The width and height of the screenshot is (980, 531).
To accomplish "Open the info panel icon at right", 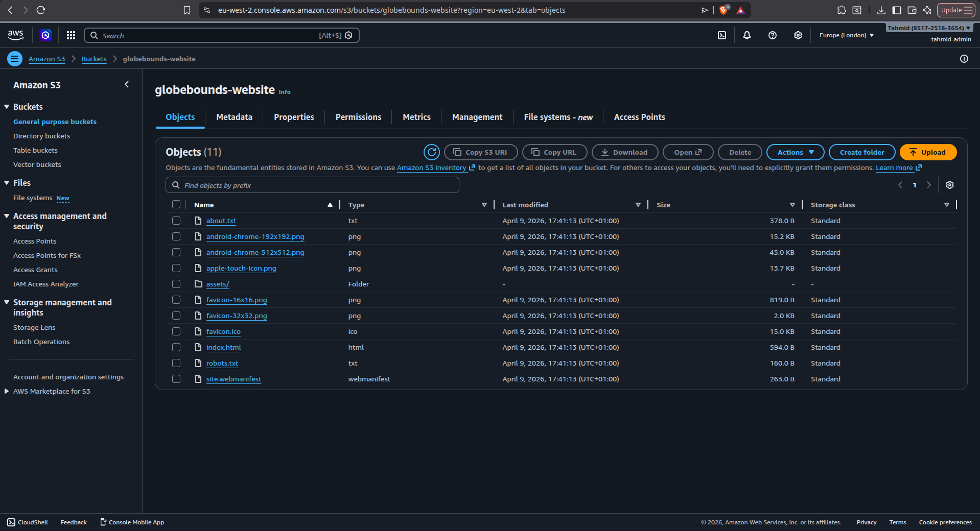I will (x=964, y=59).
